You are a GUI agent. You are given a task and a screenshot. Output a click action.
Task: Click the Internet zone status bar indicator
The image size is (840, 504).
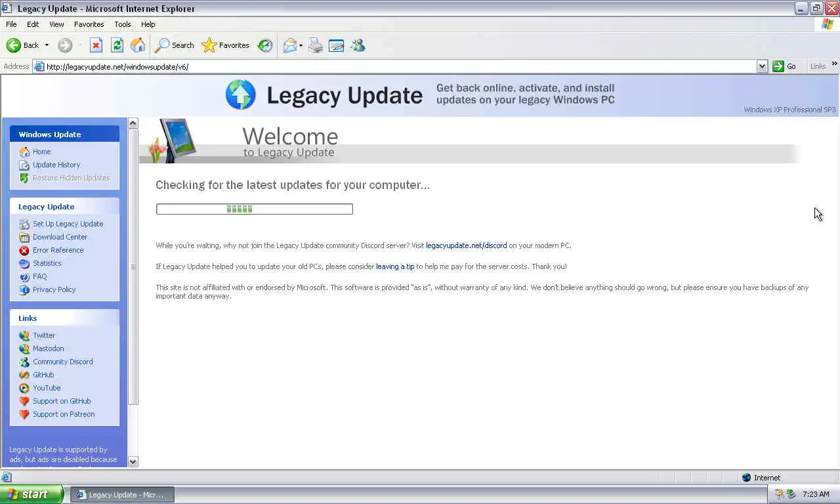coord(761,478)
